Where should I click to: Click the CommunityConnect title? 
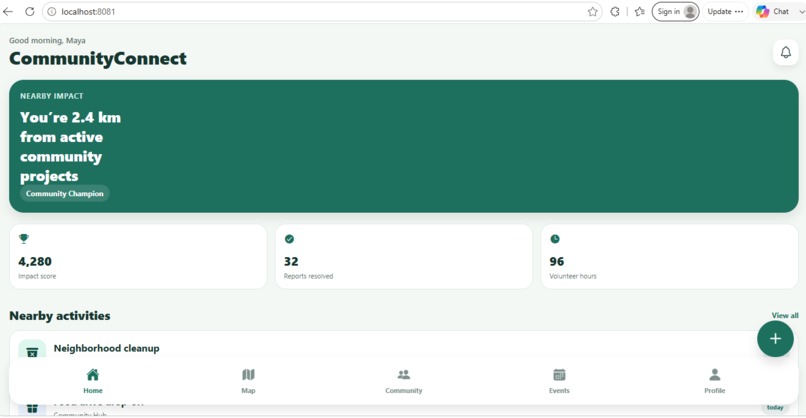point(98,59)
